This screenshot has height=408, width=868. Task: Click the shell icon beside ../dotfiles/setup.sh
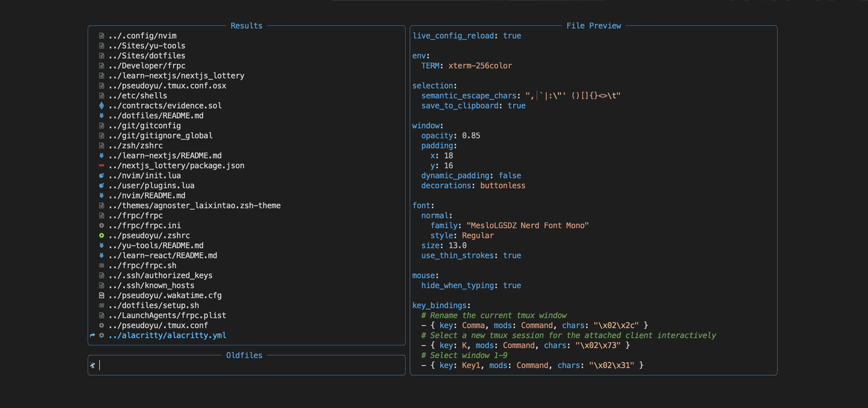click(102, 305)
